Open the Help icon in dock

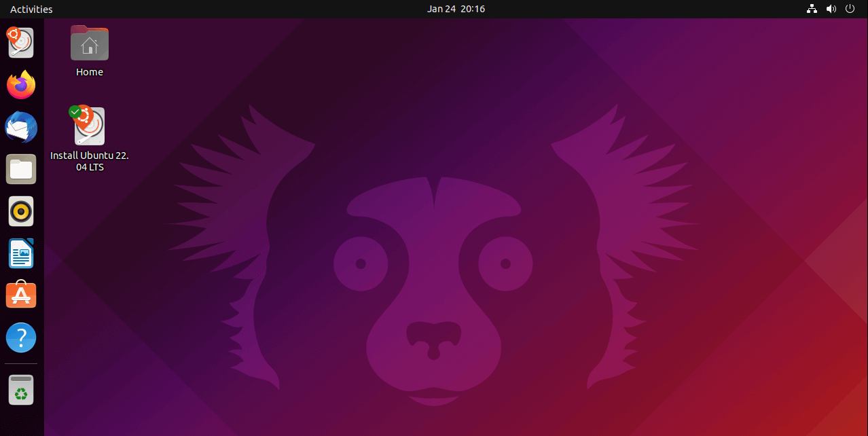coord(21,338)
